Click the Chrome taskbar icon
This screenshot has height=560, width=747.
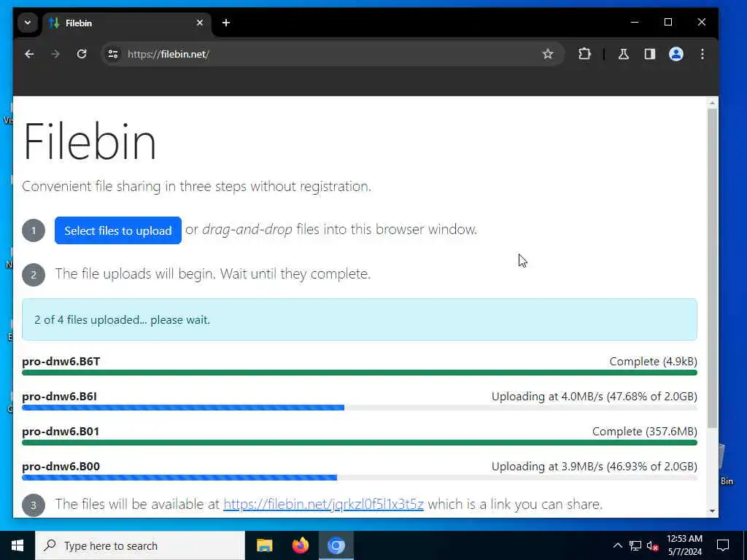[336, 545]
